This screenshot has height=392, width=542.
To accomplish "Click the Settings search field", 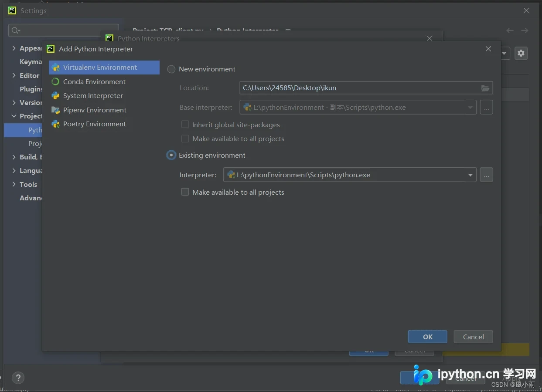I will [64, 30].
